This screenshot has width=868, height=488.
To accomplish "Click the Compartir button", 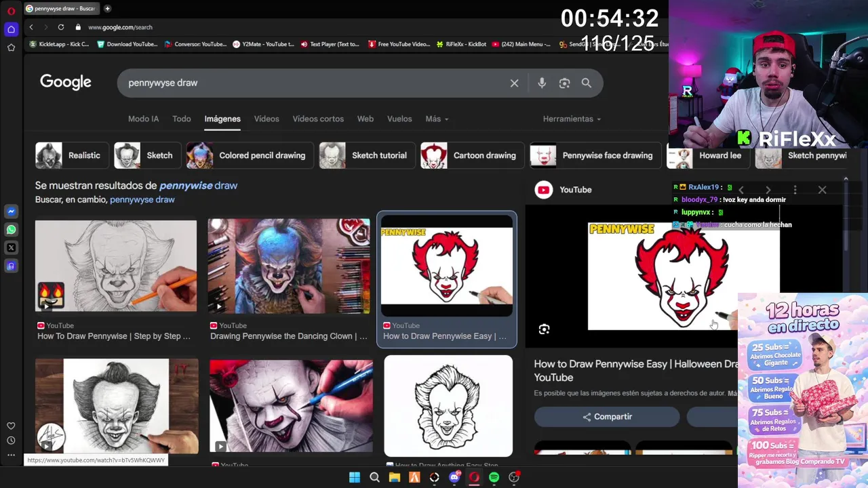I will coord(607,417).
